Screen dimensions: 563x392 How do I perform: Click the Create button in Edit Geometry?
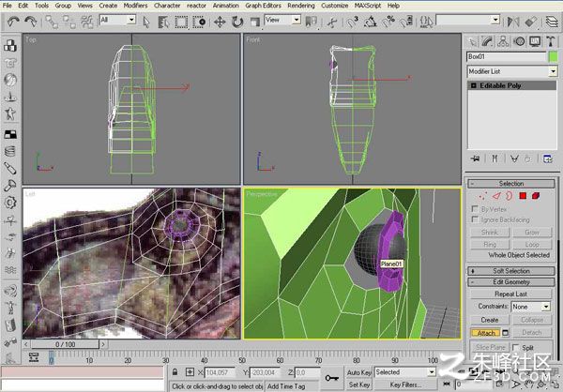(490, 320)
